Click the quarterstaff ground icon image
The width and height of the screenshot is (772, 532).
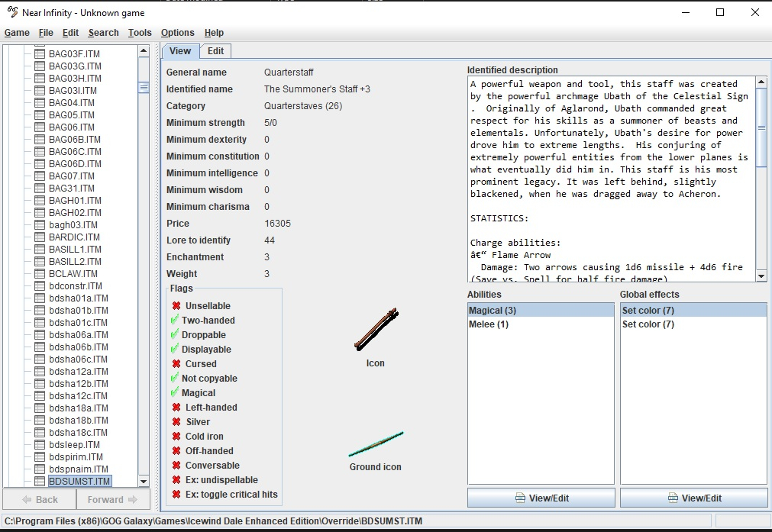point(376,443)
